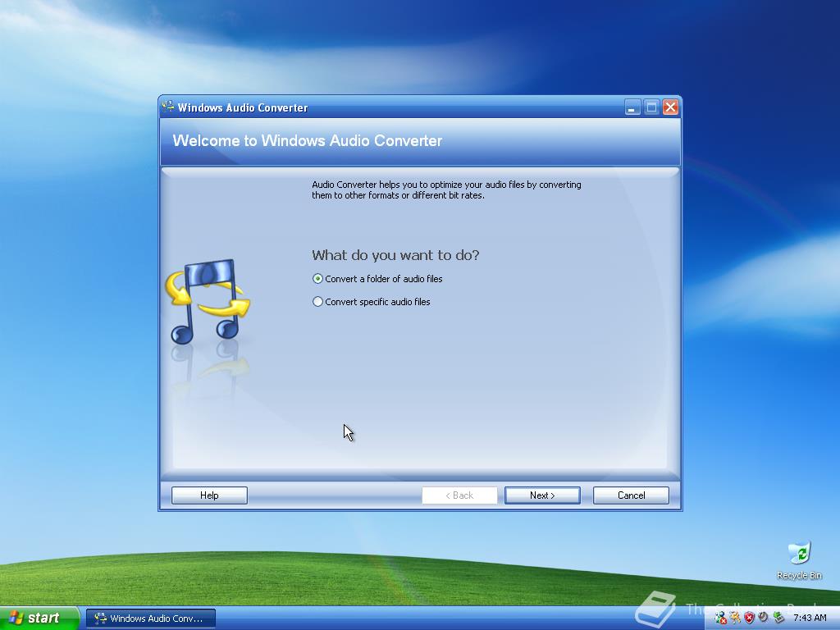Open the Recycle Bin desktop icon
The image size is (840, 630).
pos(799,561)
